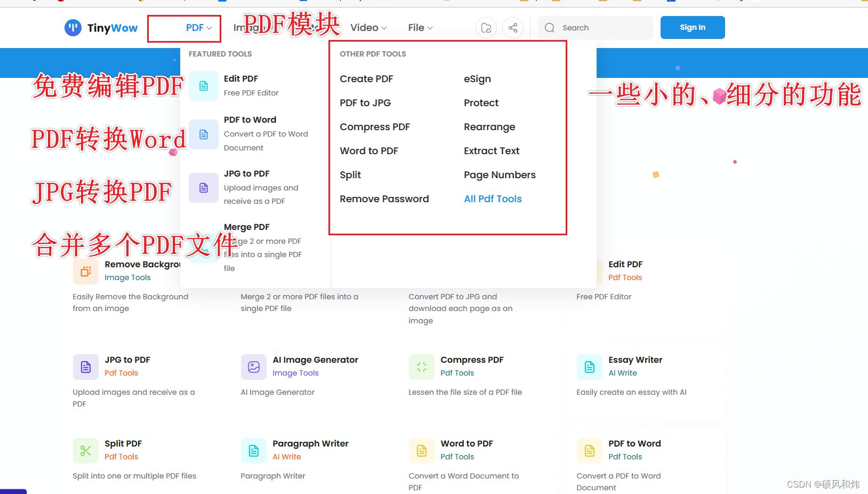This screenshot has width=868, height=494.
Task: Open PDF to Word featured tool title
Action: point(250,120)
